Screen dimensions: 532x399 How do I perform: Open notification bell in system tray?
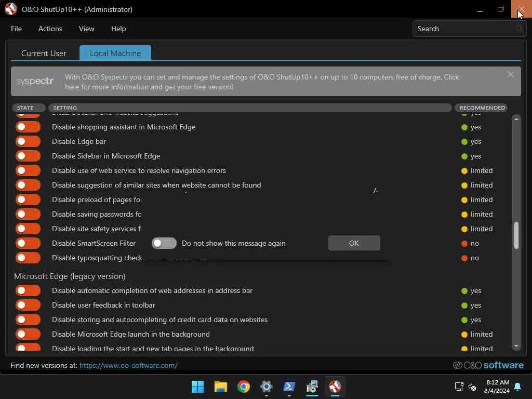(x=518, y=387)
